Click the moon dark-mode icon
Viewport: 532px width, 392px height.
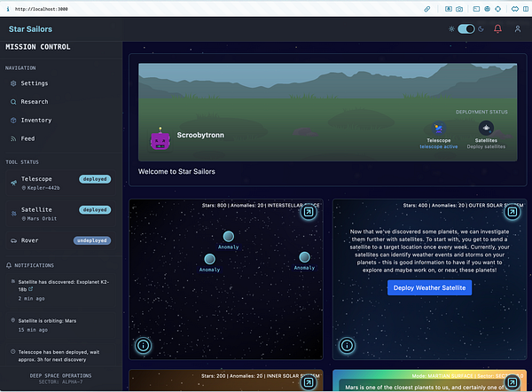pos(481,29)
